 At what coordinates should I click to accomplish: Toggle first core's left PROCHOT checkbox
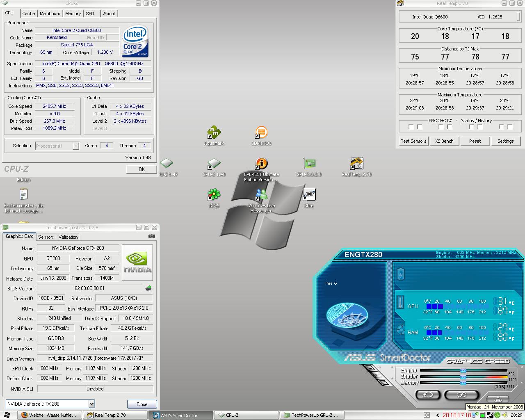[411, 127]
